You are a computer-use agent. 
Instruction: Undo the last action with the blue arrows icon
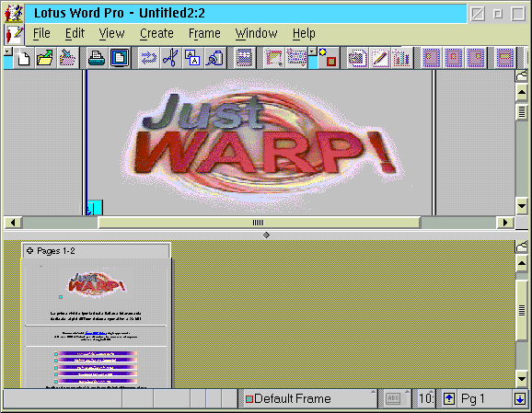(x=148, y=58)
